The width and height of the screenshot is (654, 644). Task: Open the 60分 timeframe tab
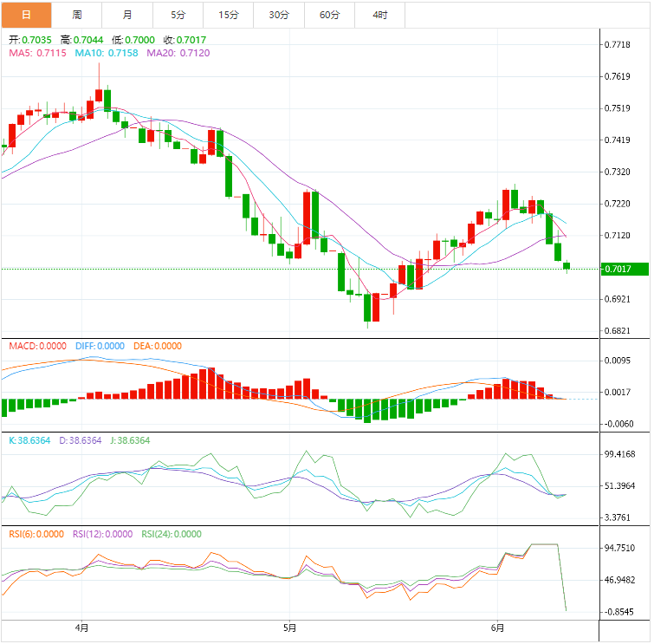point(329,15)
